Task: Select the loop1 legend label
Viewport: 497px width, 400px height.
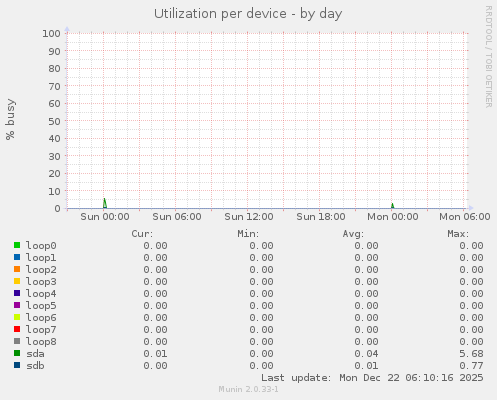Action: click(x=41, y=258)
